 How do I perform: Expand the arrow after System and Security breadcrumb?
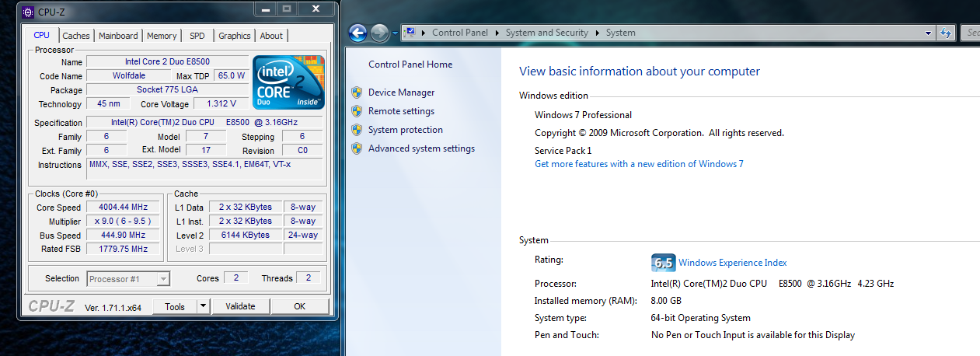[598, 33]
